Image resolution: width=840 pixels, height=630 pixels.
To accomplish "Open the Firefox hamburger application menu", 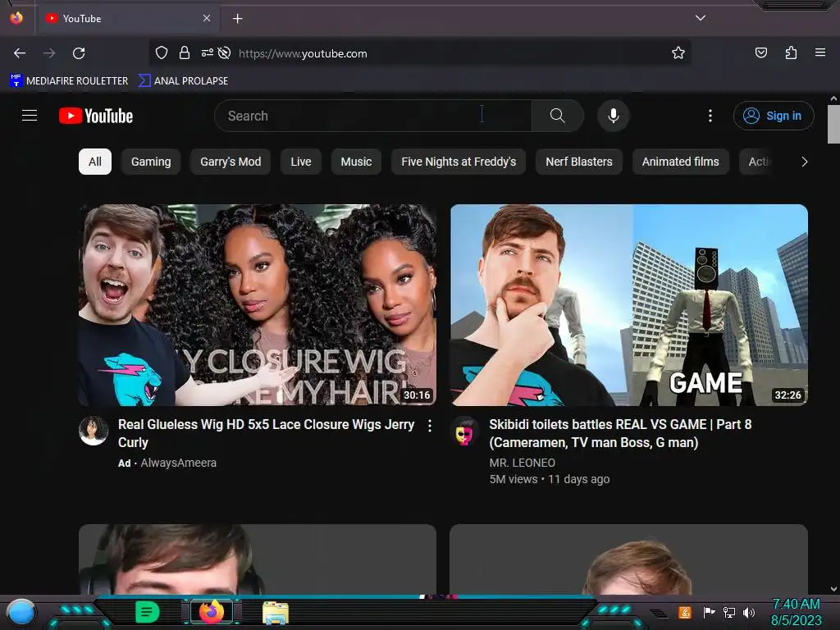I will click(x=819, y=52).
